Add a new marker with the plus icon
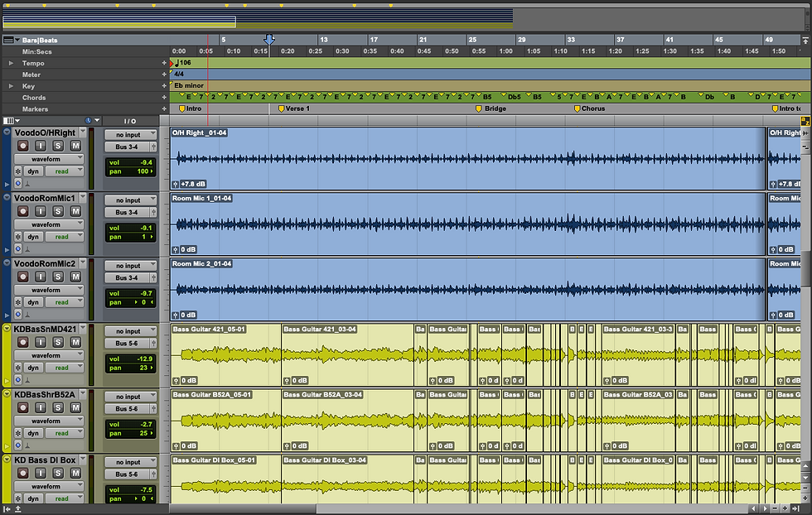 click(164, 108)
